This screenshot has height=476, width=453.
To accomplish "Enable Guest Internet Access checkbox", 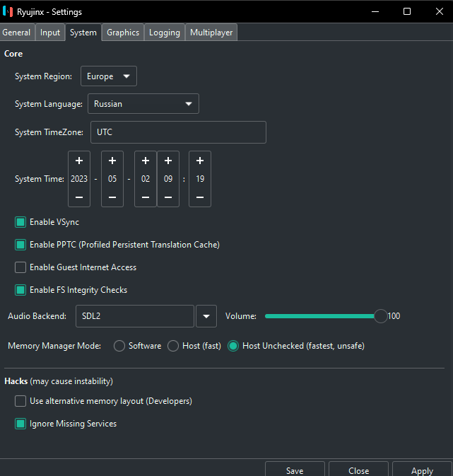I will click(x=20, y=267).
